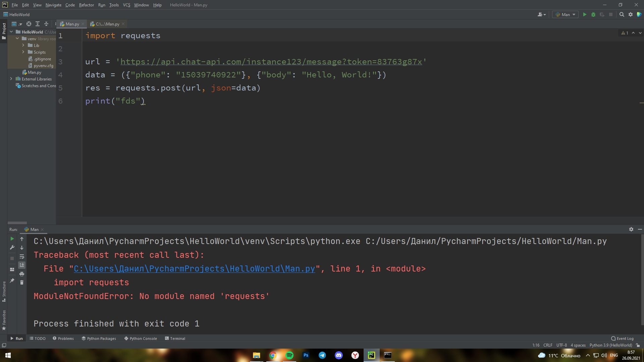The image size is (644, 362).
Task: Open the Python Console tab
Action: [x=141, y=338]
